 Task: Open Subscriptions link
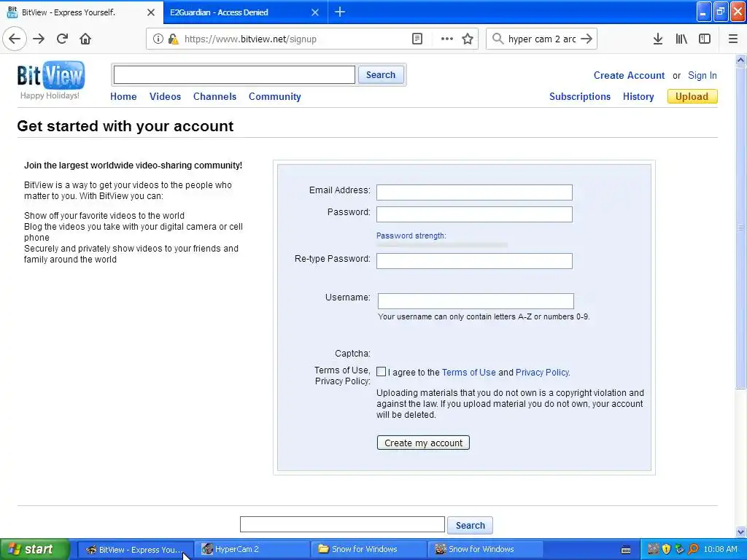point(580,96)
